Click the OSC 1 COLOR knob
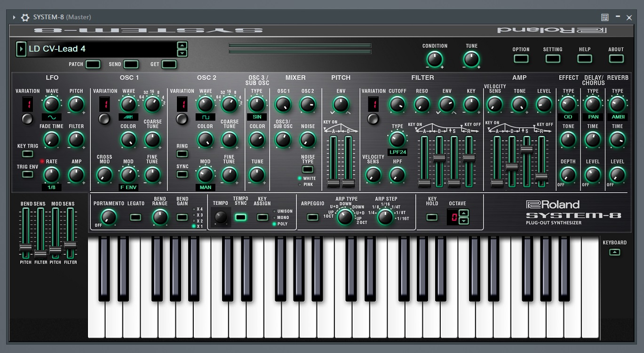 [128, 140]
